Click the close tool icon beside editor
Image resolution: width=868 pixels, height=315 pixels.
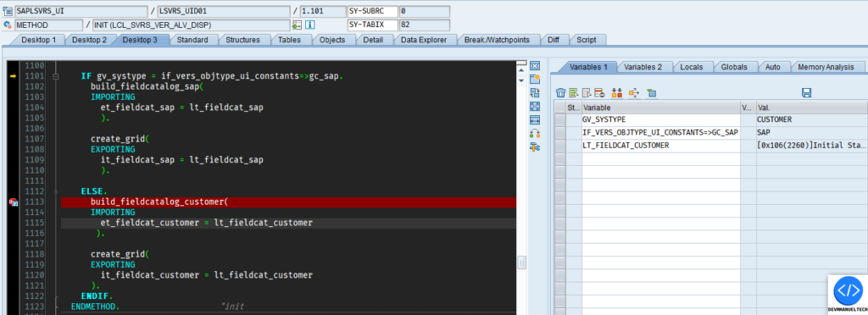(x=535, y=66)
